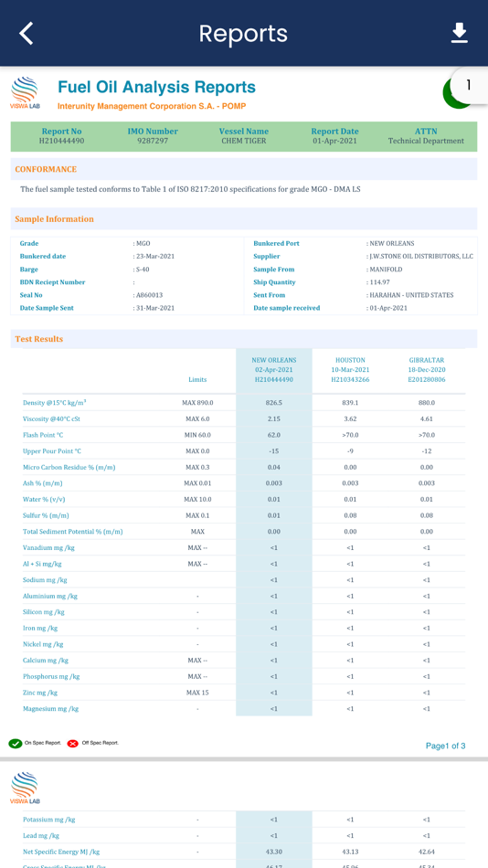Select ship quantity 114.97
The width and height of the screenshot is (488, 868).
(379, 282)
